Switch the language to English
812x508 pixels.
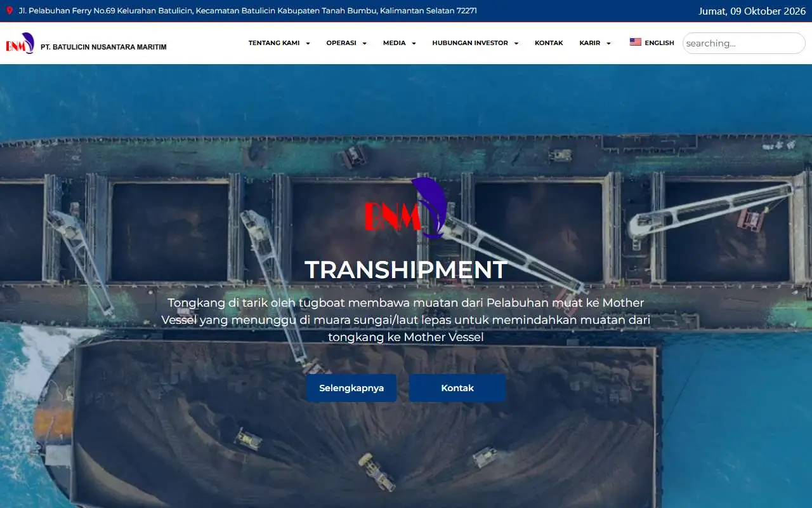(x=659, y=43)
